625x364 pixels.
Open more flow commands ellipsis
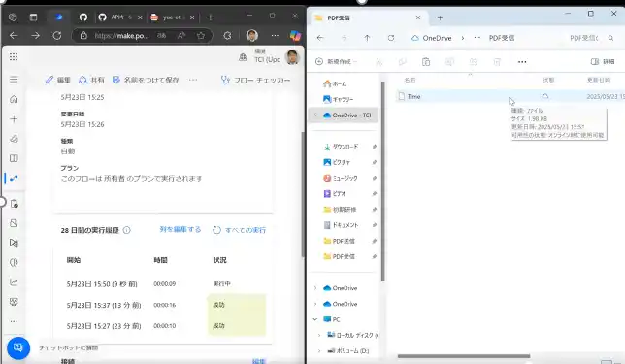[x=193, y=80]
